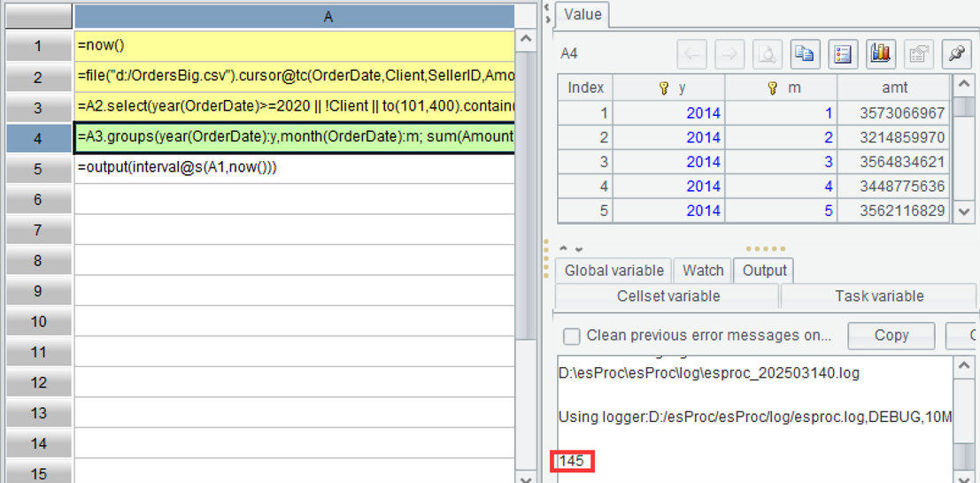
Task: Click the back arrow icon in Value panel
Action: (691, 54)
